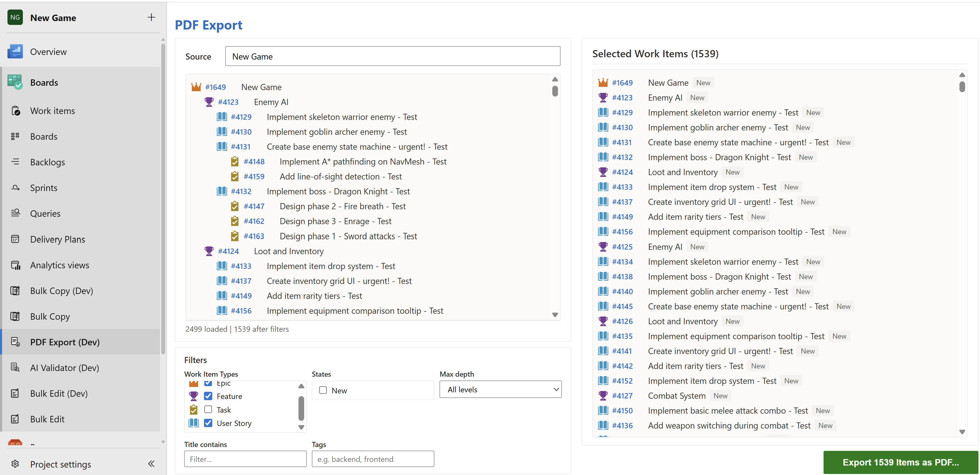Open the Sprints view
This screenshot has height=475, width=980.
coord(44,187)
